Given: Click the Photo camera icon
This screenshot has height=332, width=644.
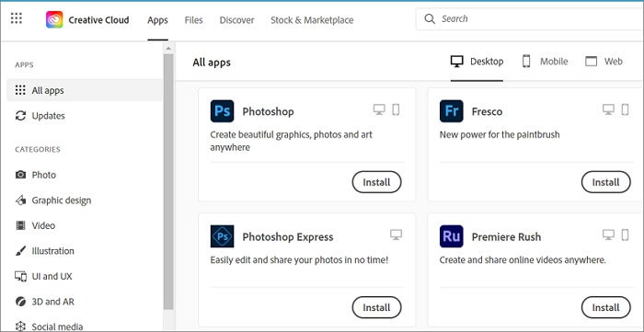Looking at the screenshot, I should click(x=20, y=175).
